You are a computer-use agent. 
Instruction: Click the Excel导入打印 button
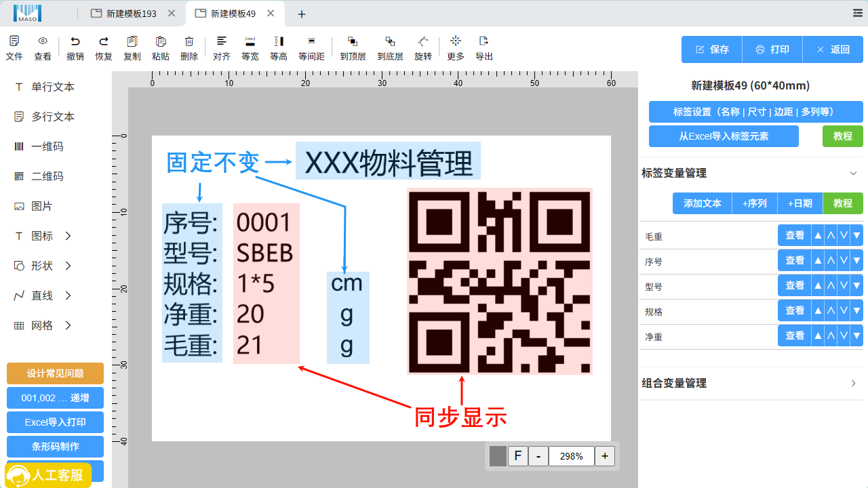coord(55,422)
